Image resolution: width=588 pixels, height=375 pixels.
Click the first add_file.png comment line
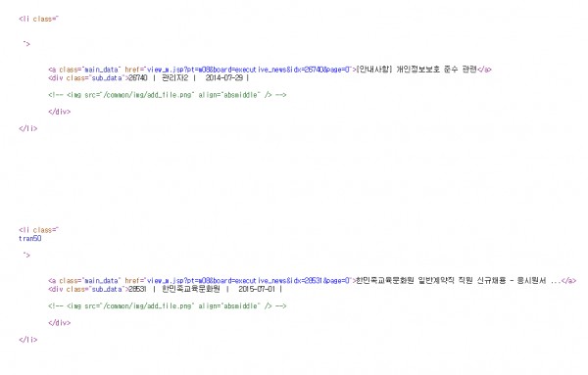[x=168, y=95]
